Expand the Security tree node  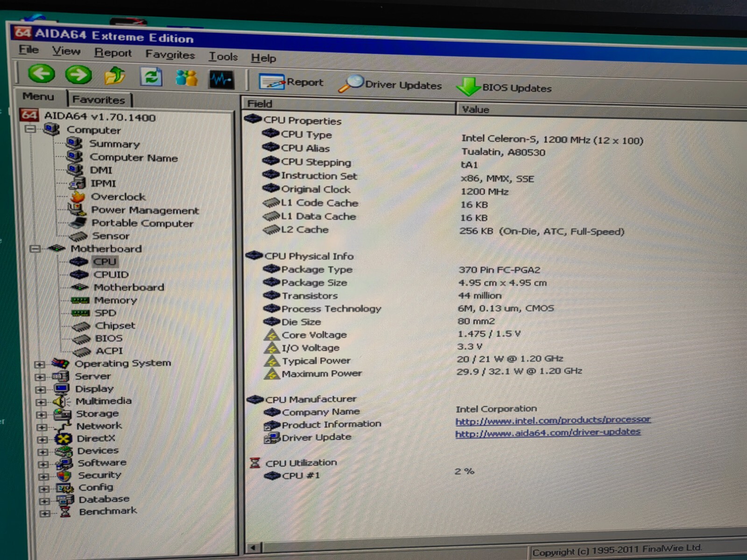(x=44, y=476)
